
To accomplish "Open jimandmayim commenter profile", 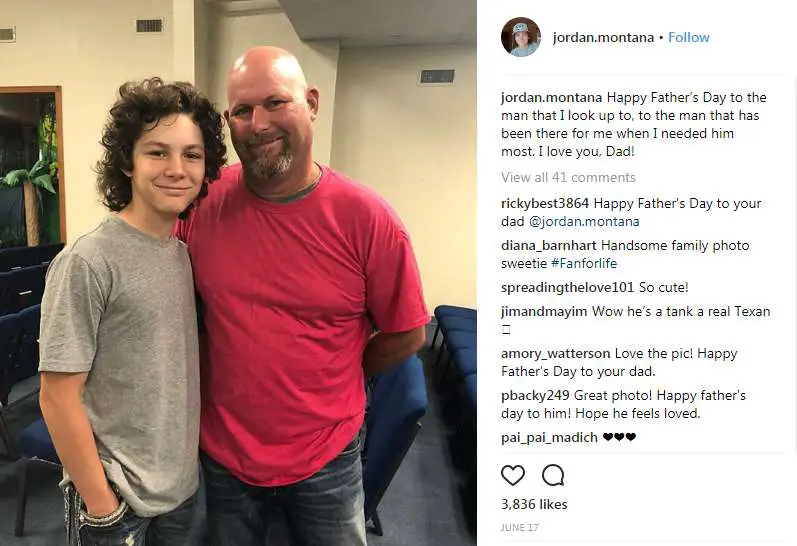I will [x=544, y=311].
